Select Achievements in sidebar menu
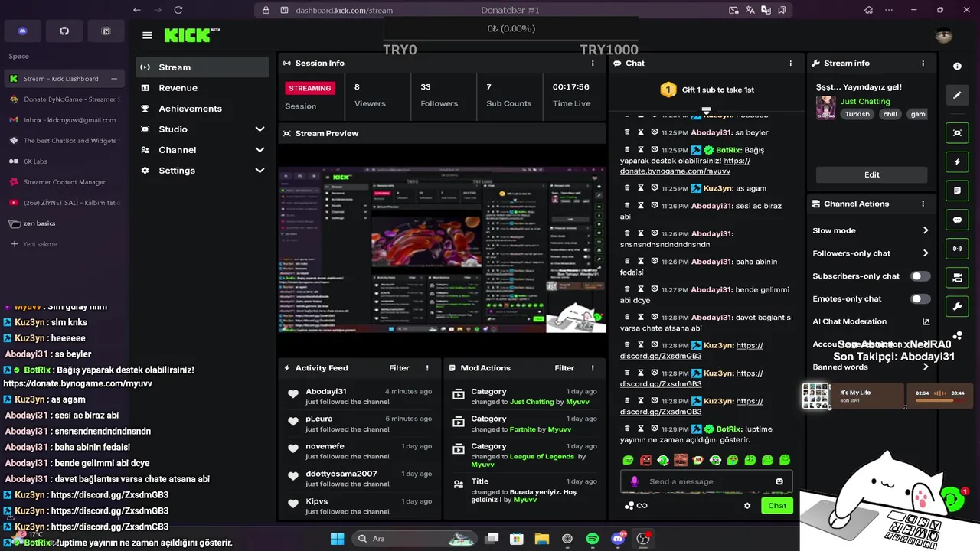 coord(203,109)
